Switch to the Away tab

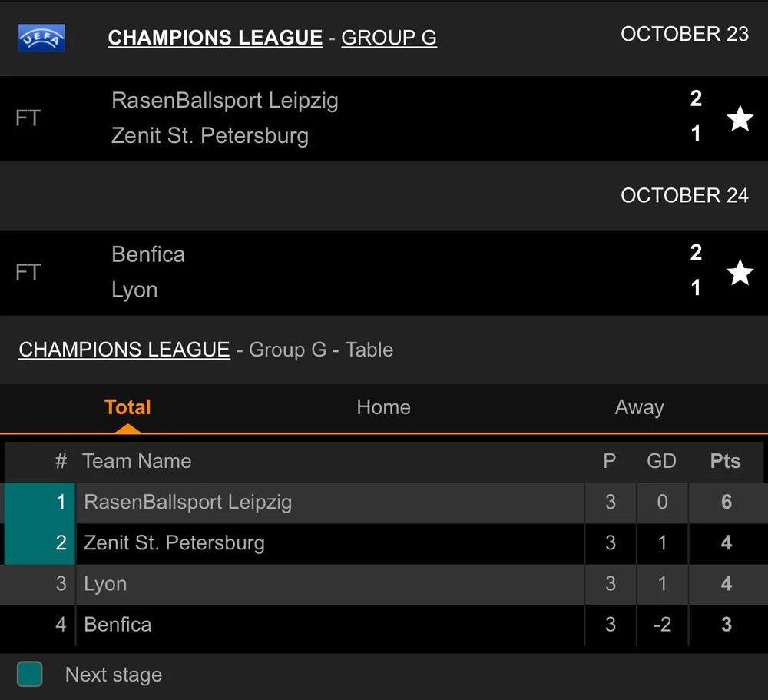pyautogui.click(x=639, y=407)
